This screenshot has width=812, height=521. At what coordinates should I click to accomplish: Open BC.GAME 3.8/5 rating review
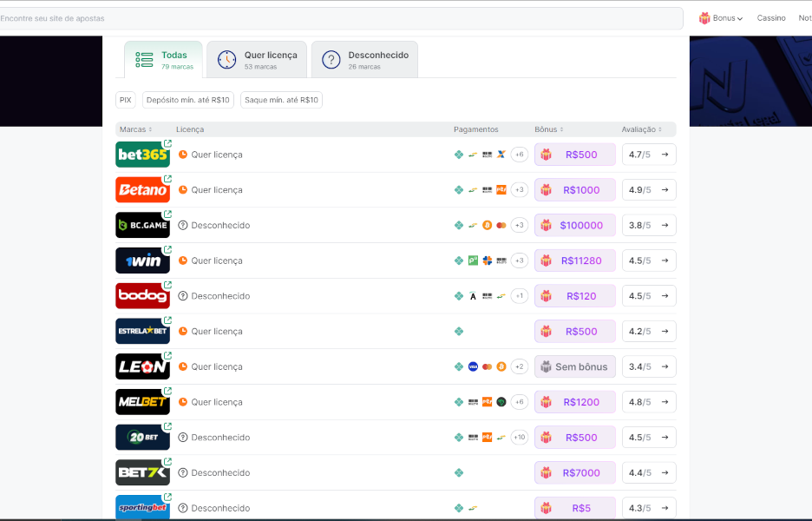point(649,225)
